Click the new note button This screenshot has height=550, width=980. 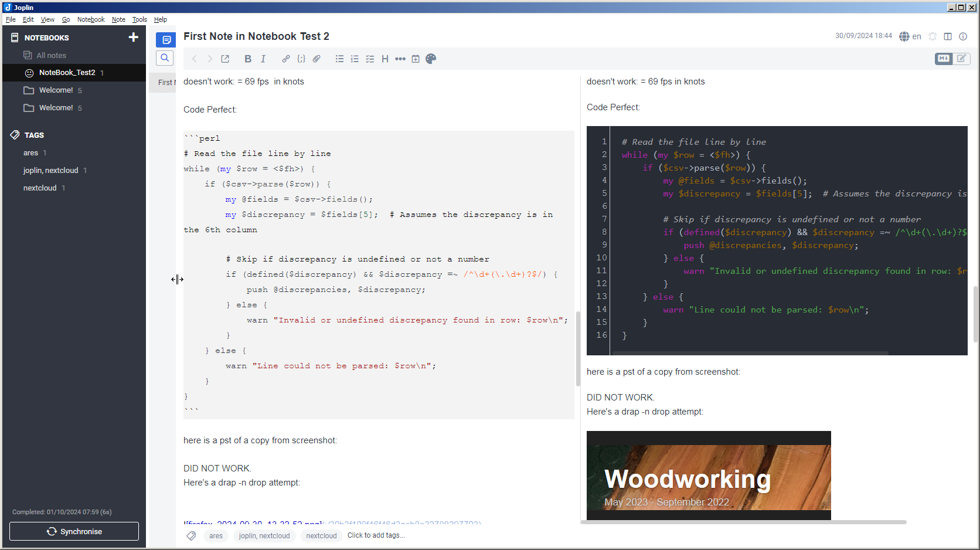[x=166, y=40]
